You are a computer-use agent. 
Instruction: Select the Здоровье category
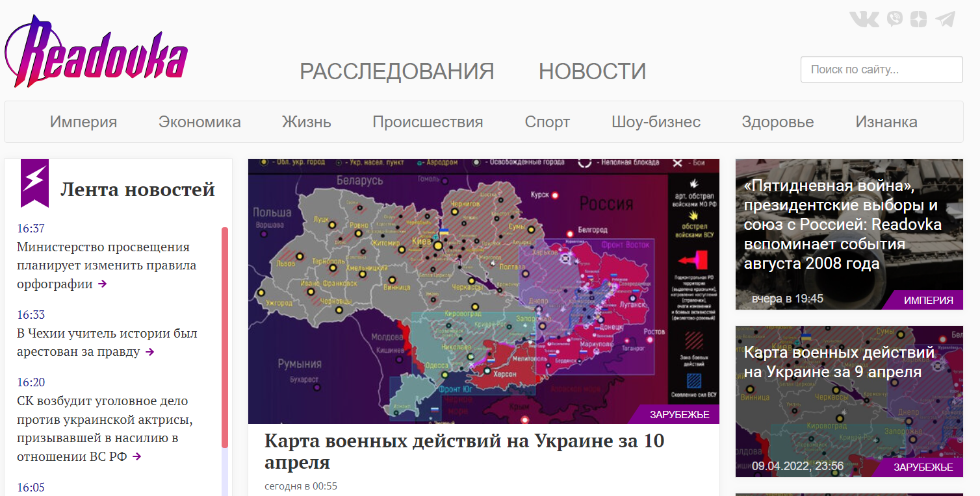[x=778, y=121]
